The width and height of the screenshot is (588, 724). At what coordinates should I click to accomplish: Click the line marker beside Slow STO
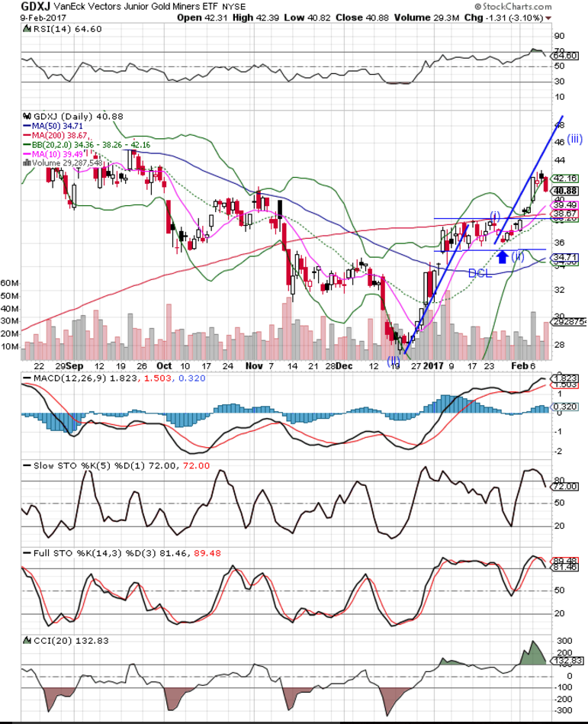(27, 465)
